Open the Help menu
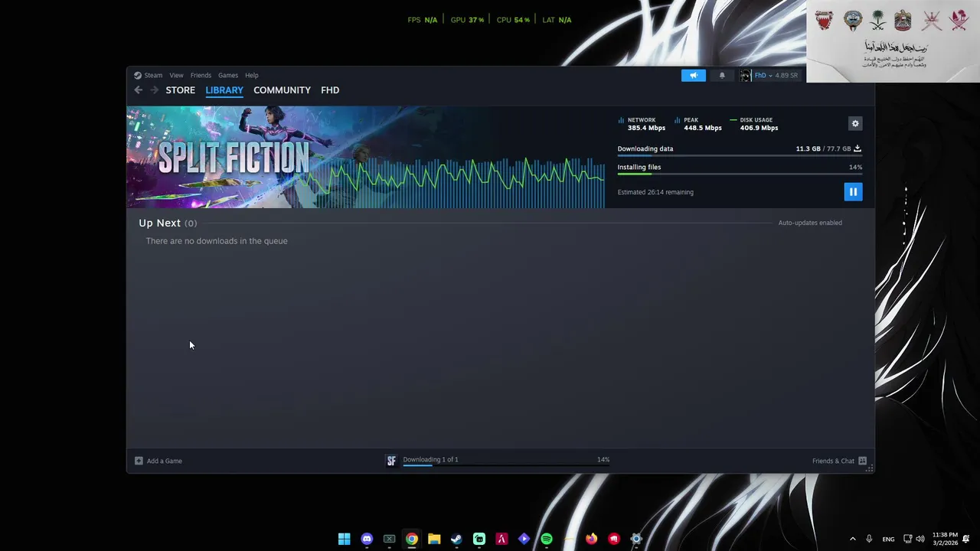Image resolution: width=980 pixels, height=551 pixels. [252, 75]
